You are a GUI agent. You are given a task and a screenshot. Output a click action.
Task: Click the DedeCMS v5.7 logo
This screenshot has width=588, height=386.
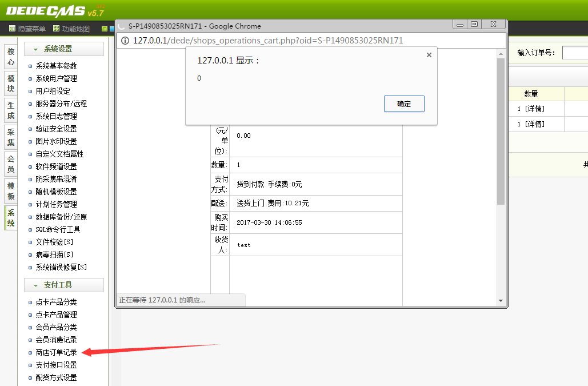(55, 11)
